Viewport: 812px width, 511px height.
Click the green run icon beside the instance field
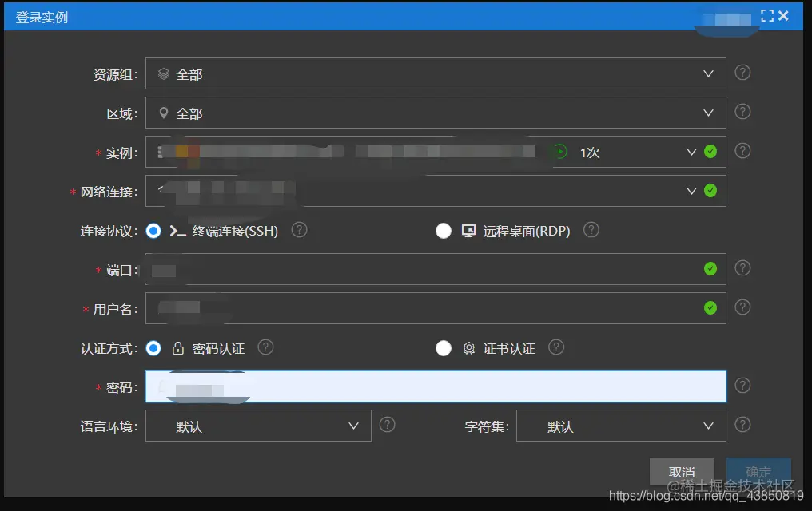pos(559,151)
